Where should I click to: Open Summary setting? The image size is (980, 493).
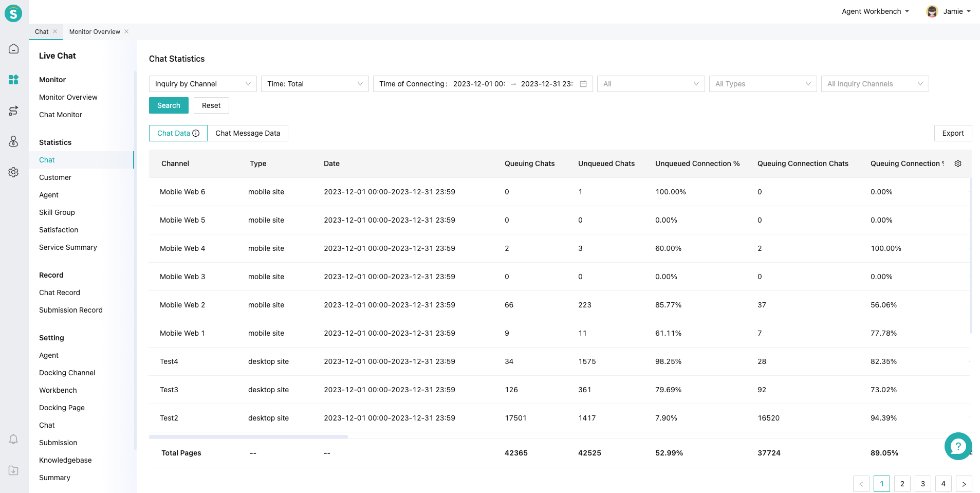coord(54,478)
